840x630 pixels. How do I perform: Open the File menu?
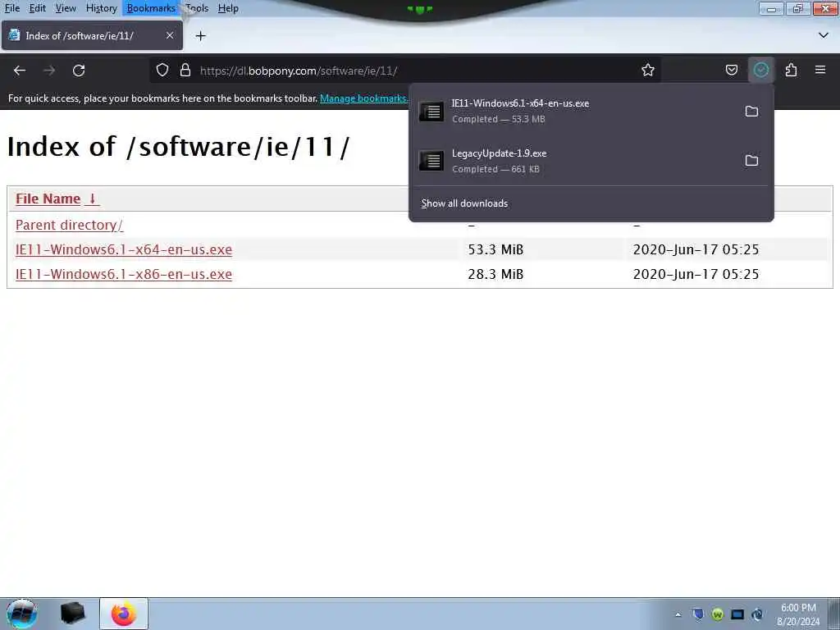(x=11, y=8)
